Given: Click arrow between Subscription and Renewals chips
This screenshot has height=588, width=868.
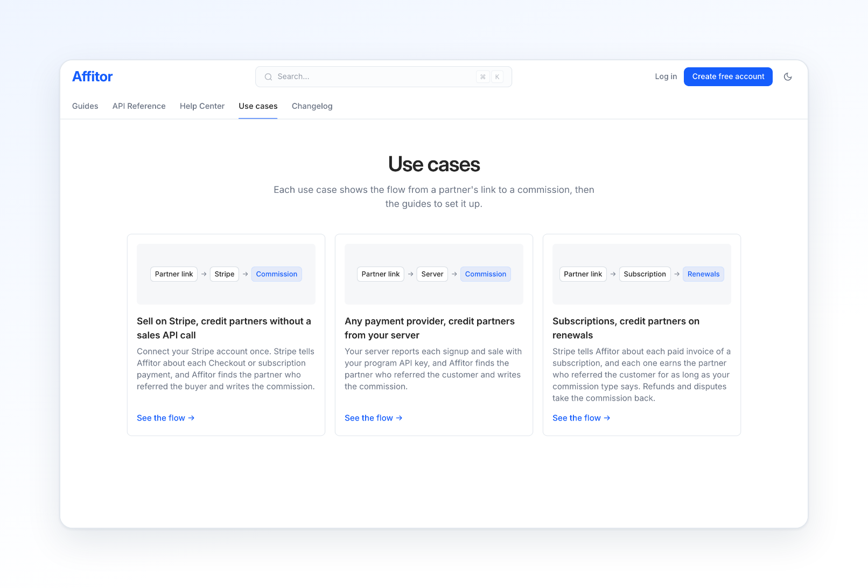Looking at the screenshot, I should point(677,274).
